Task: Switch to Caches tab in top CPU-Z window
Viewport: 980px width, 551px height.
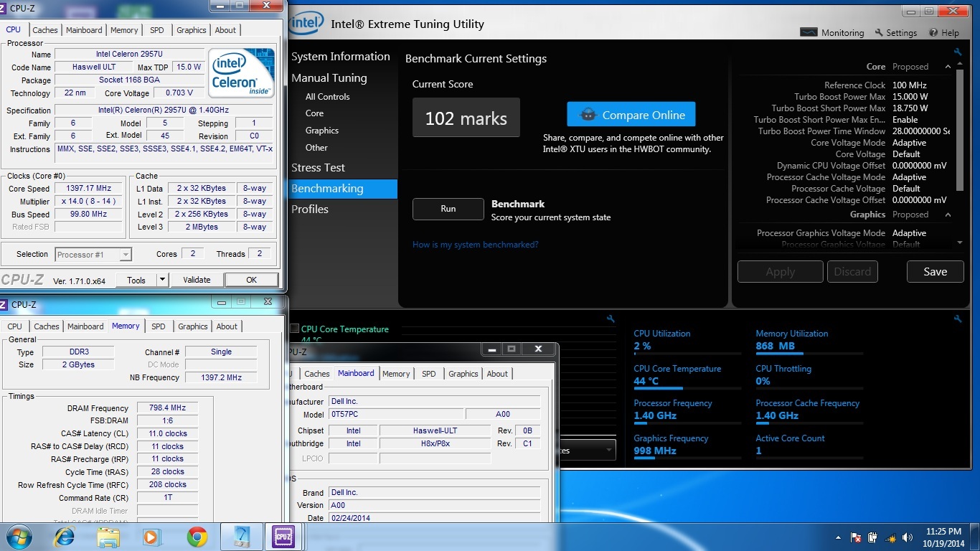Action: tap(45, 30)
